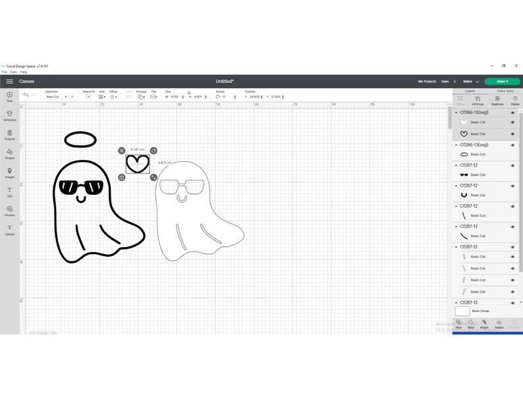Select the Text tool
Viewport: 523px width, 420px height.
click(10, 192)
